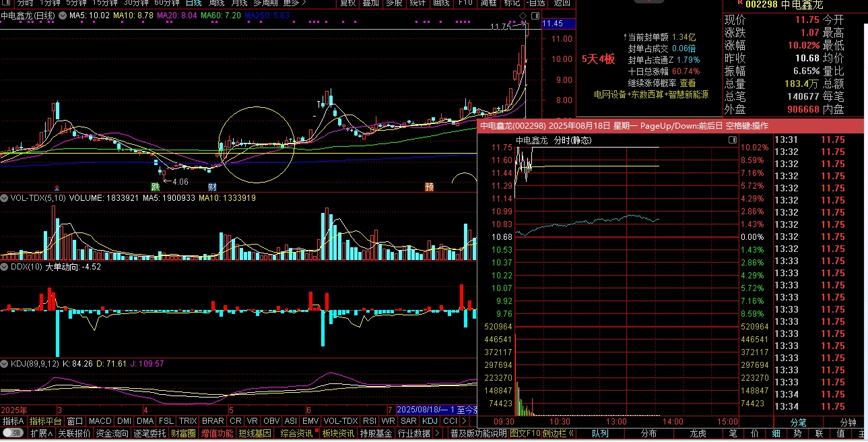Click the 跌 marker below the daily chart
The image size is (868, 442).
click(156, 187)
